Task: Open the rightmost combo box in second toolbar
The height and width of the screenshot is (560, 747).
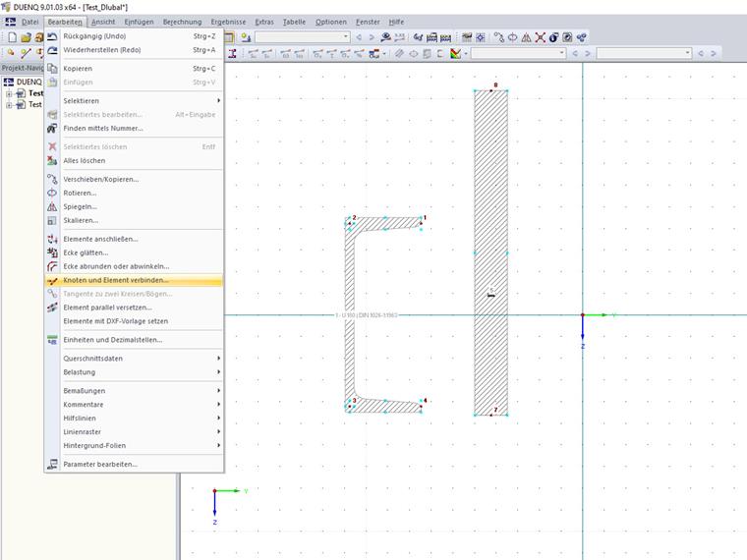Action: point(644,53)
